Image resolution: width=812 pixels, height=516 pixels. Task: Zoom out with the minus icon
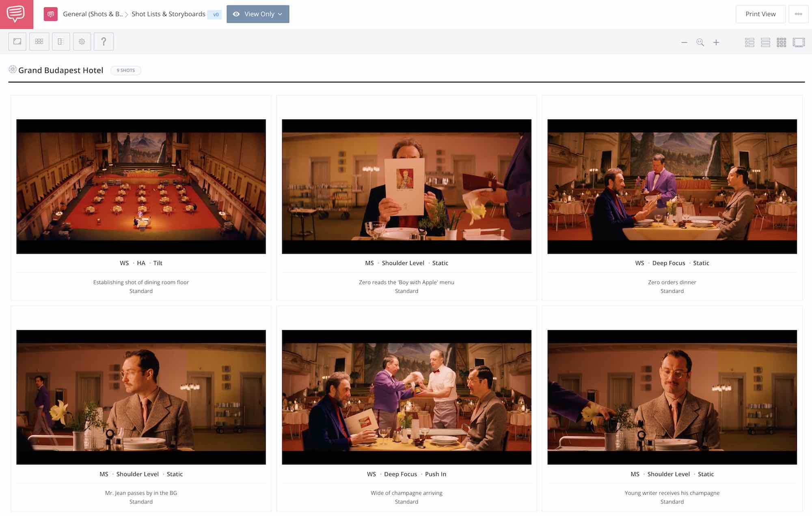(684, 42)
